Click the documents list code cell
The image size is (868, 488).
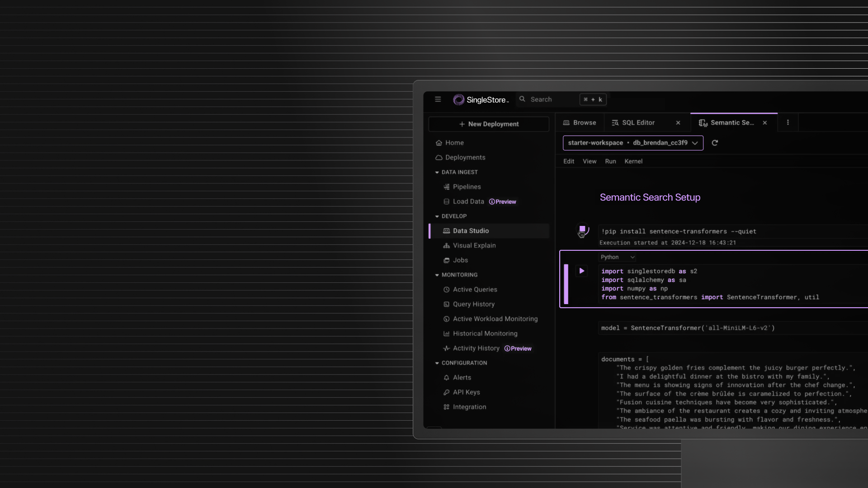coord(733,391)
